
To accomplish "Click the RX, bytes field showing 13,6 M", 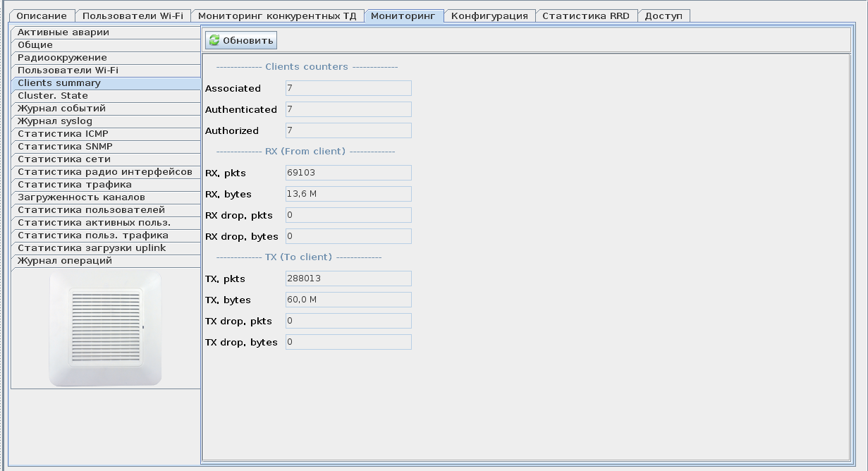I will tap(348, 194).
